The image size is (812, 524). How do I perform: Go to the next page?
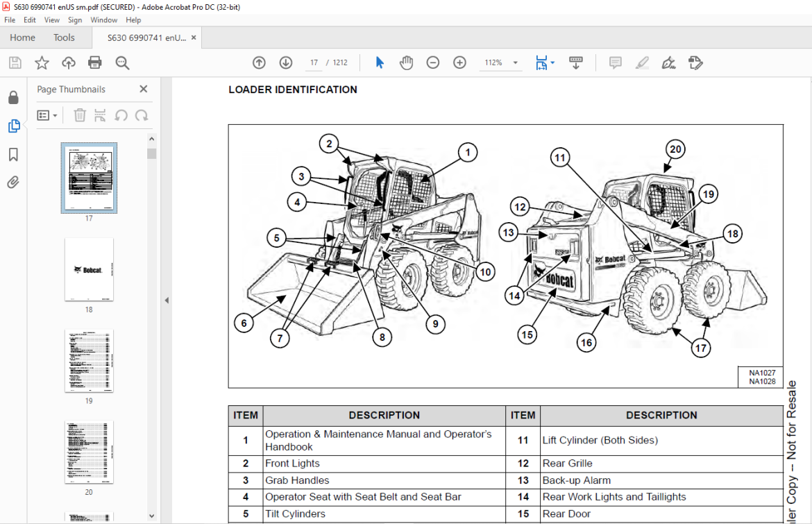coord(286,62)
